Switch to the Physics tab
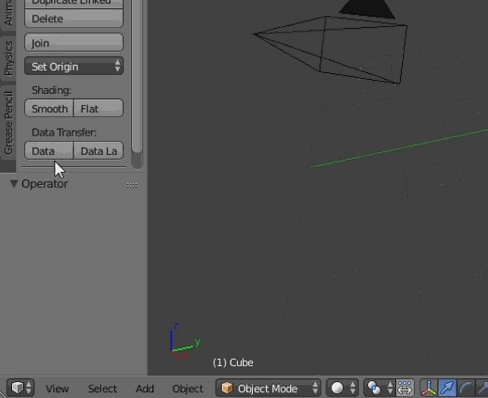This screenshot has height=398, width=488. click(x=8, y=58)
